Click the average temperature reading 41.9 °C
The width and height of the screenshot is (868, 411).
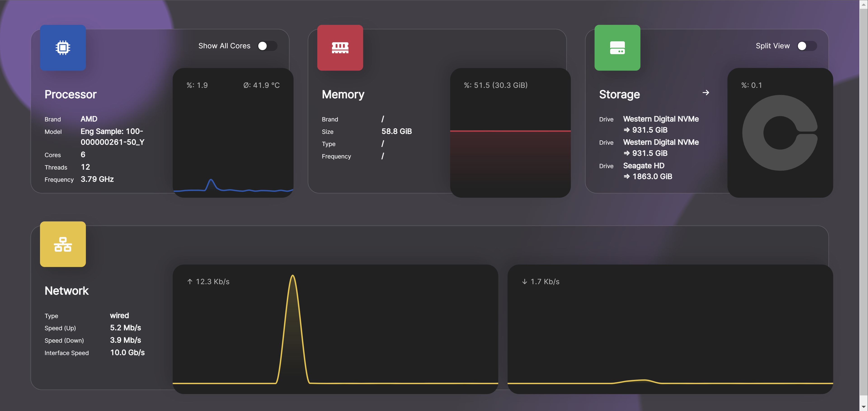click(x=261, y=85)
